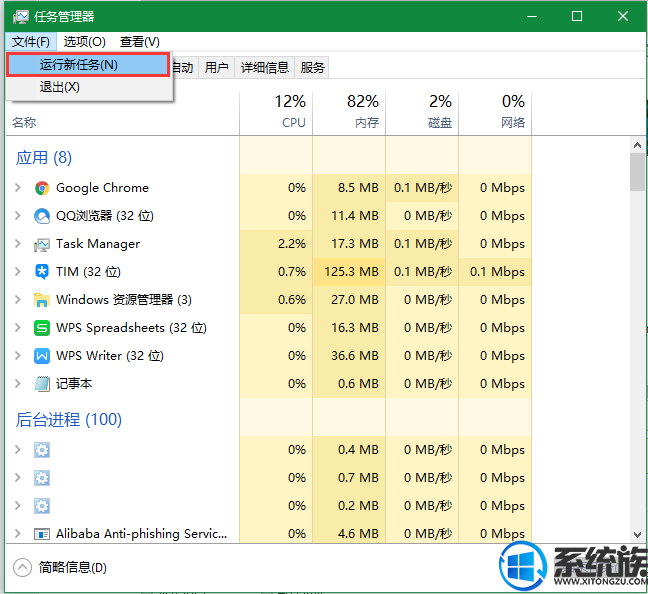This screenshot has height=594, width=648.
Task: Click the 后台进程 (100) group heading
Action: pyautogui.click(x=69, y=420)
